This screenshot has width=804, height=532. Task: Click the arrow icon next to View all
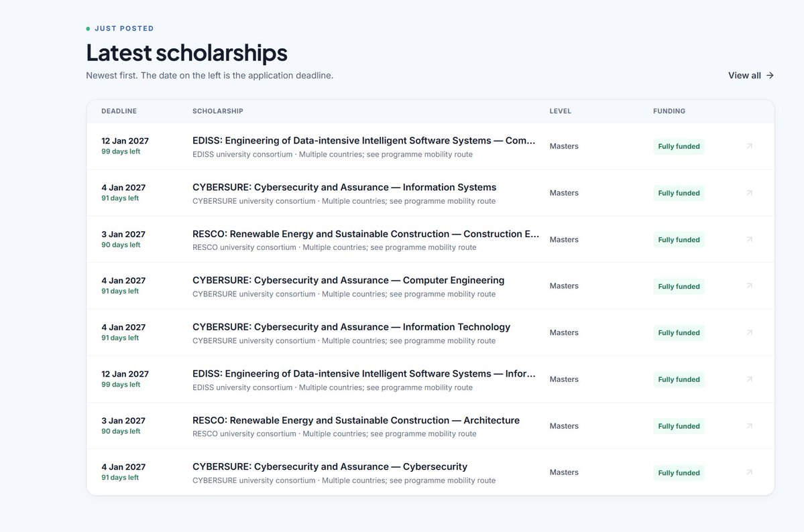click(x=770, y=75)
